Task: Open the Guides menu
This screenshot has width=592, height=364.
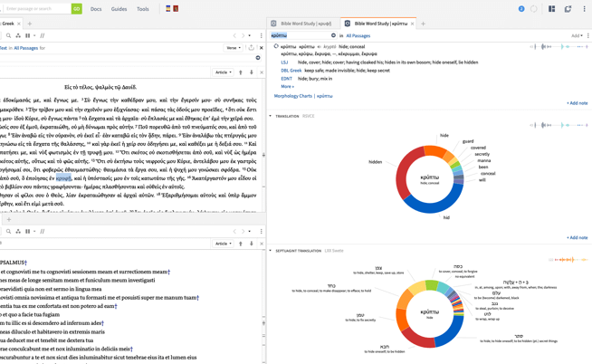Action: pyautogui.click(x=119, y=9)
